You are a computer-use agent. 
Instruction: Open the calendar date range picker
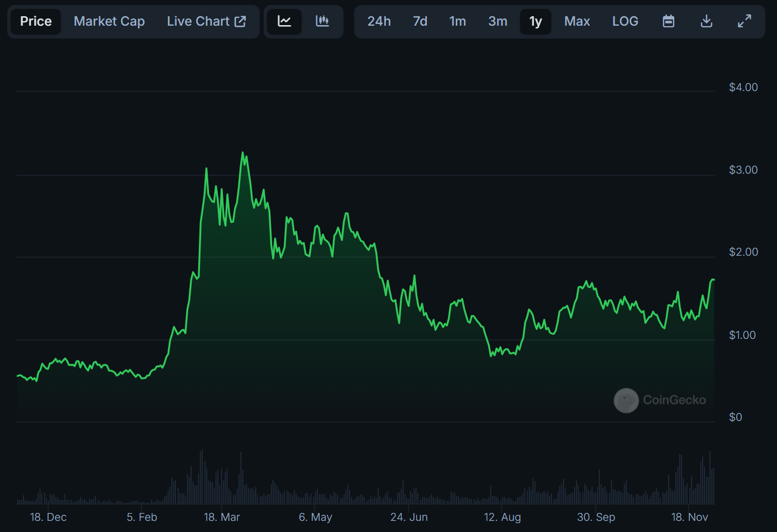pos(669,21)
